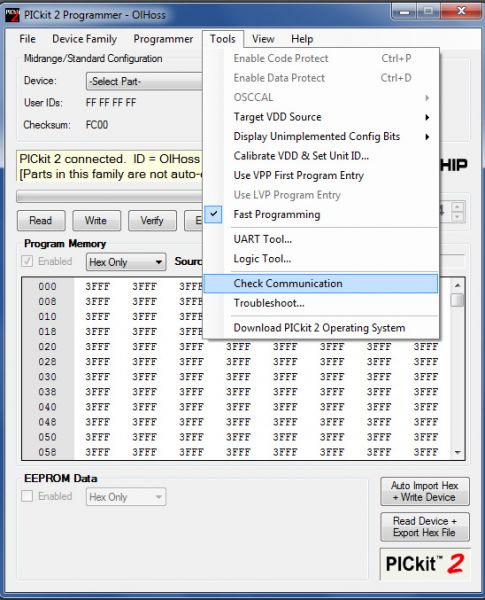485x600 pixels.
Task: Click Auto Import Hex + Write Device
Action: click(x=425, y=491)
